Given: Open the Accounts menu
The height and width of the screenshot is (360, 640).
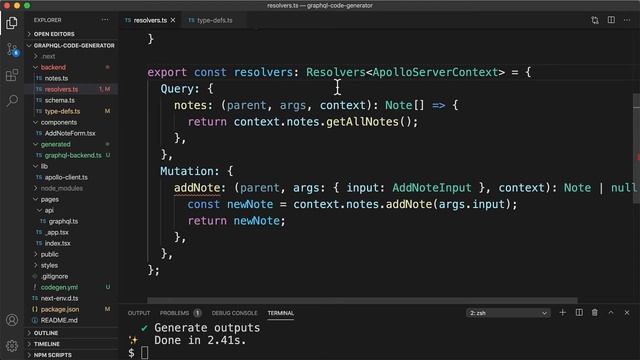Looking at the screenshot, I should pyautogui.click(x=12, y=320).
